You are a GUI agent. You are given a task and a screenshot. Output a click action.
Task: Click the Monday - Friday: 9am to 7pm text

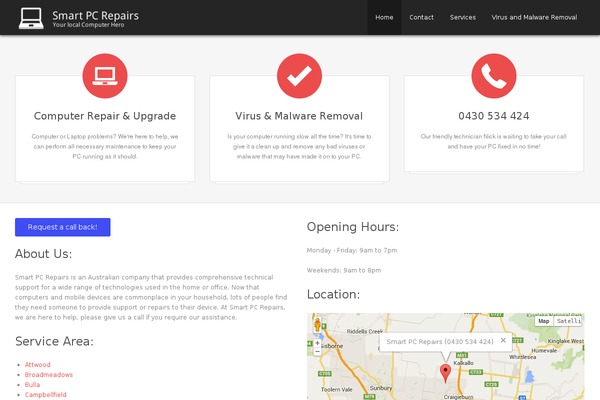[352, 250]
